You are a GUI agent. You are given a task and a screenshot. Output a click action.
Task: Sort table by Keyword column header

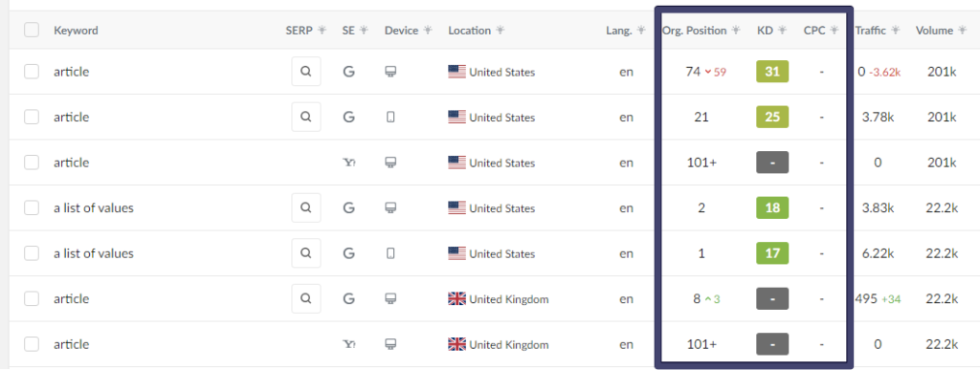pyautogui.click(x=76, y=31)
